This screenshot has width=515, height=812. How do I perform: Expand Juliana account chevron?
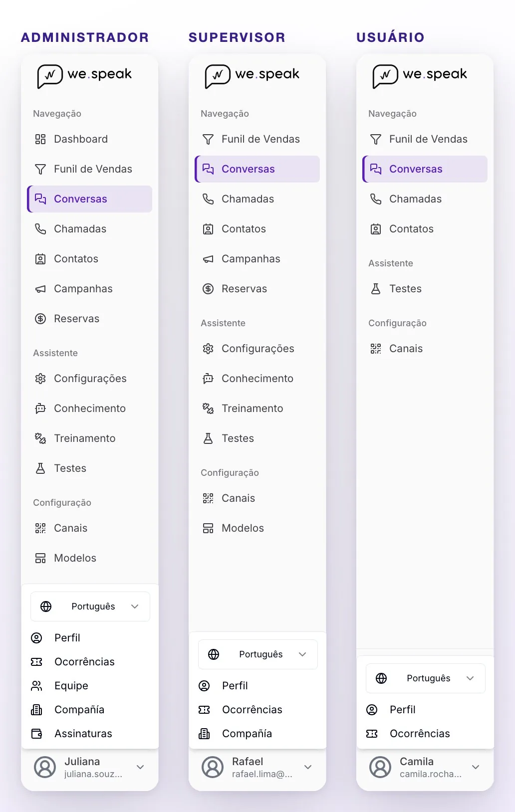point(140,767)
